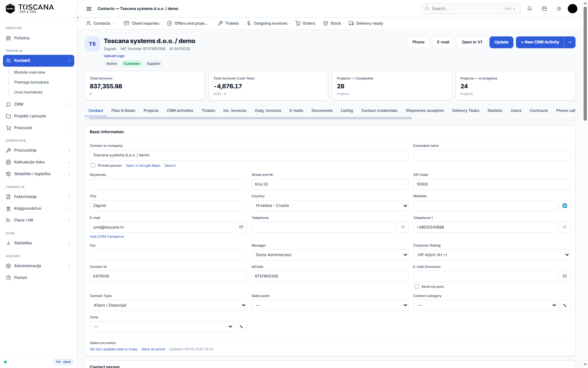
Task: Open Module overview in sidebar
Action: (x=30, y=72)
